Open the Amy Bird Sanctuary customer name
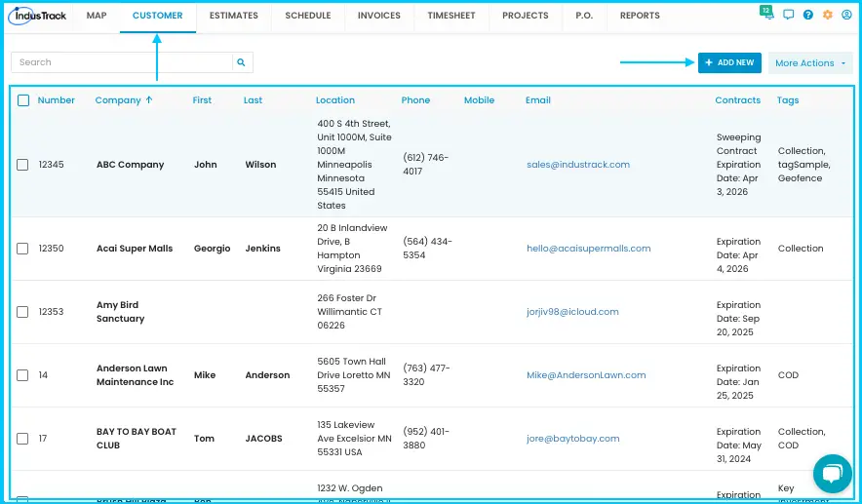 (x=120, y=312)
